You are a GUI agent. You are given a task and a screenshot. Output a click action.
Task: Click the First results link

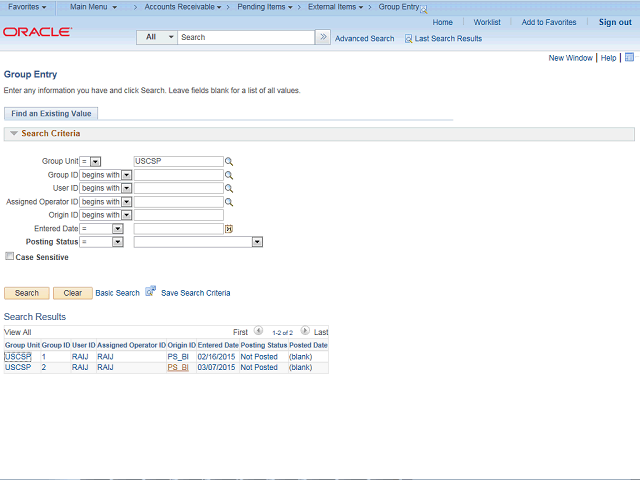tap(240, 332)
